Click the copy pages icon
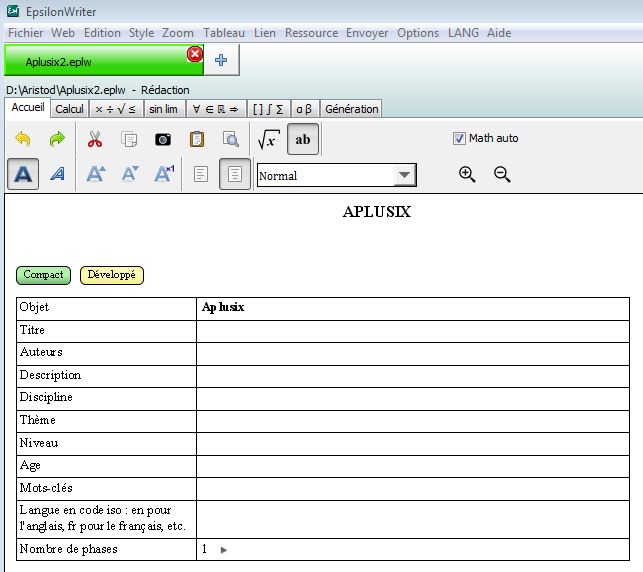The image size is (643, 572). [129, 139]
